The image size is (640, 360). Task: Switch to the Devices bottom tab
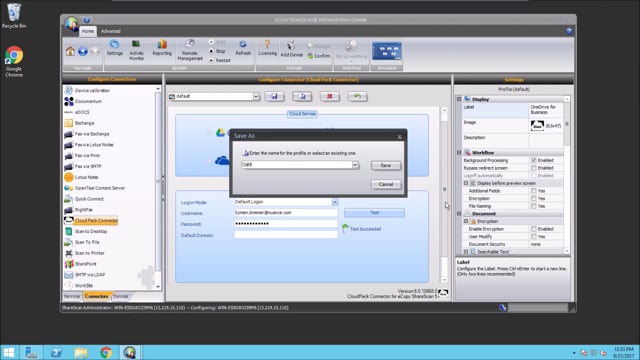click(x=120, y=296)
